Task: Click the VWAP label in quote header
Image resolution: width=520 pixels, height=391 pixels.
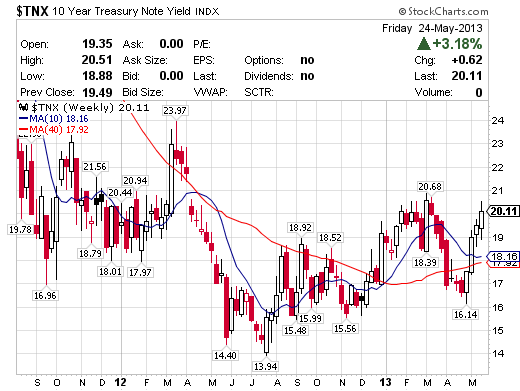Action: 211,92
